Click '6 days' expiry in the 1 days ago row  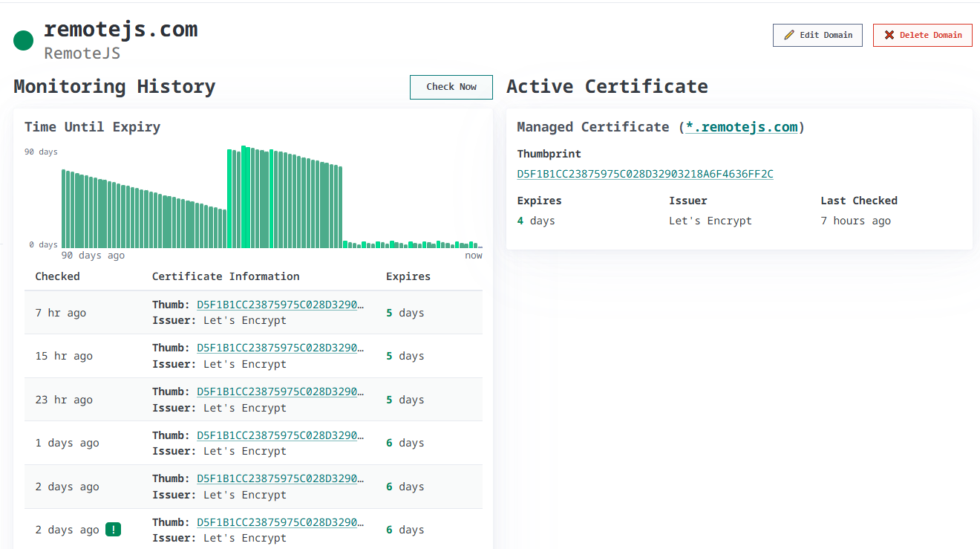[x=405, y=443]
